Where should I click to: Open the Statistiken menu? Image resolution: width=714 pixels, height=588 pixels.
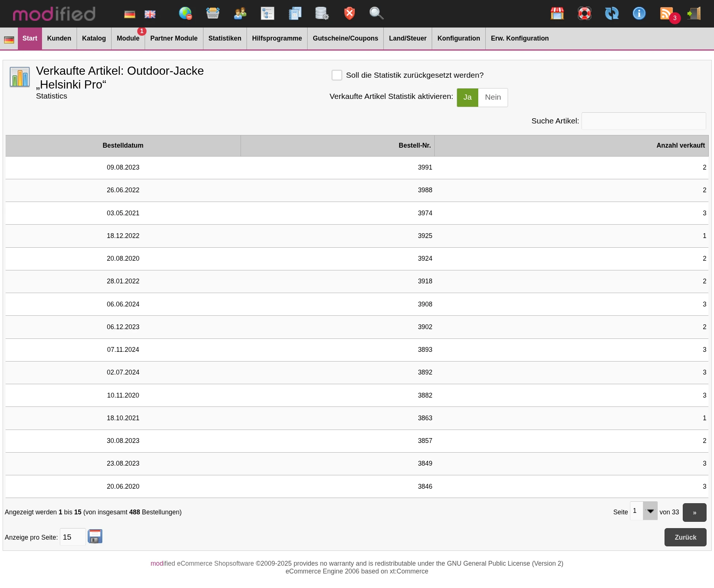(225, 38)
